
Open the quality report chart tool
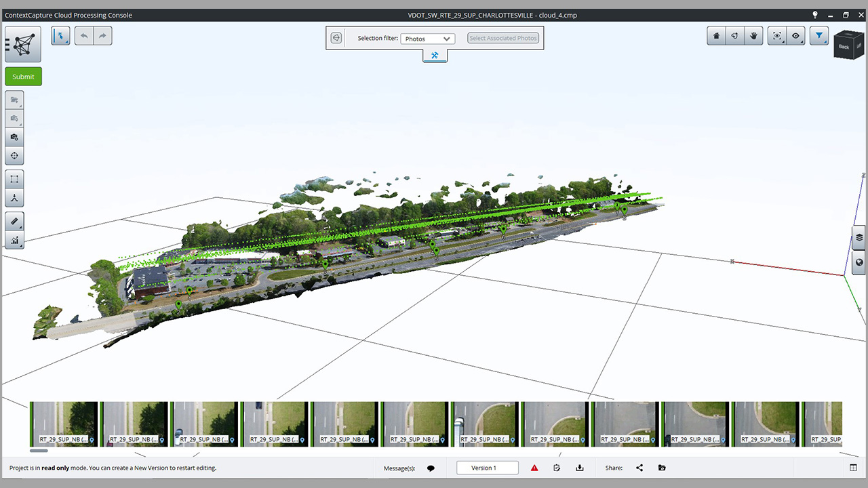(14, 240)
